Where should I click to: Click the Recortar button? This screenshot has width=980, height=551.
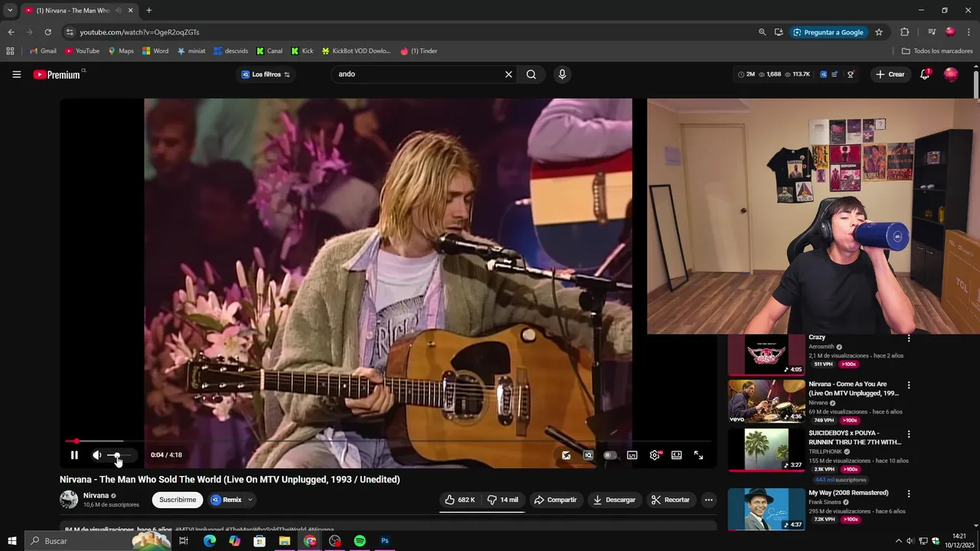(x=671, y=500)
